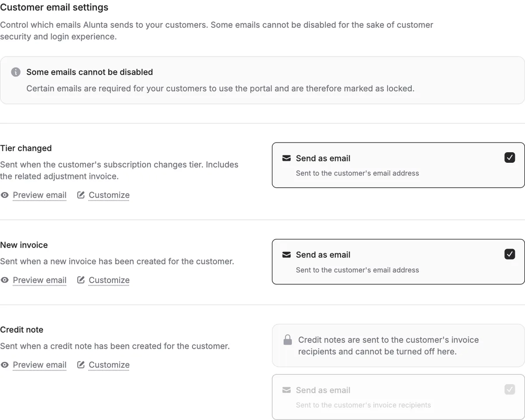
Task: Click the 'Customer email settings' heading
Action: (x=54, y=7)
